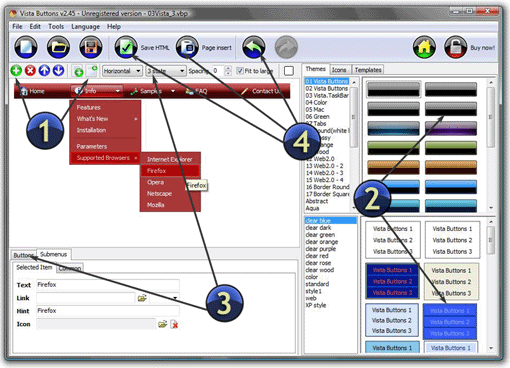Undo with the blue arrow icon

pos(254,47)
